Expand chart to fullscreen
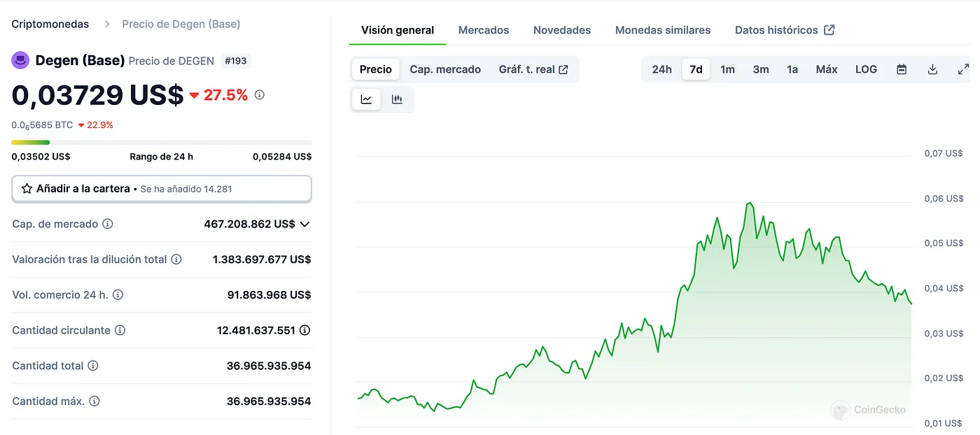 (963, 69)
